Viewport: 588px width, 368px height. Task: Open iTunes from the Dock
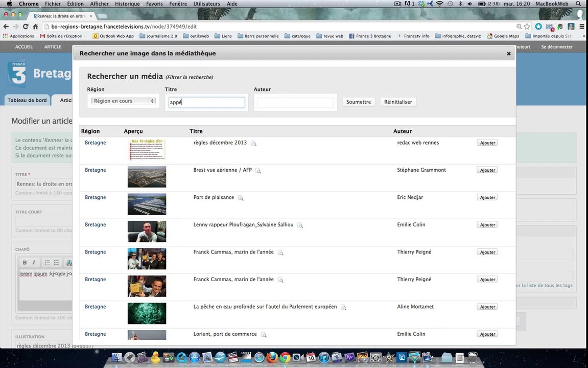click(x=323, y=357)
